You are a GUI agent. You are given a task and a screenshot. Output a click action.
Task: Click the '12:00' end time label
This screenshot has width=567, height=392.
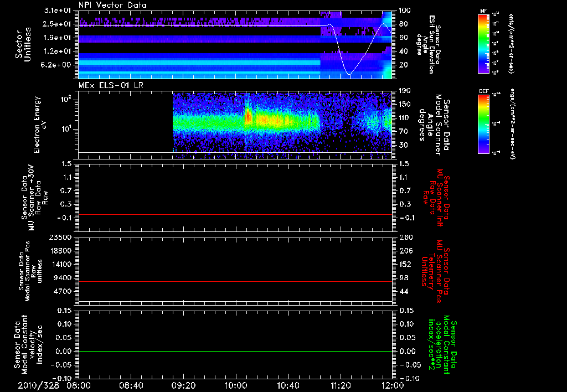coord(393,385)
